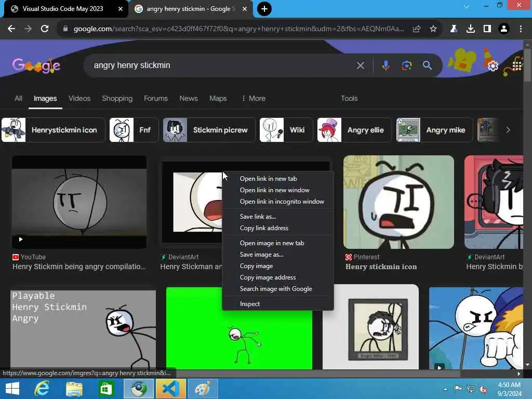The image size is (532, 399).
Task: Open the YouTube angry compilation thumbnail
Action: [79, 202]
